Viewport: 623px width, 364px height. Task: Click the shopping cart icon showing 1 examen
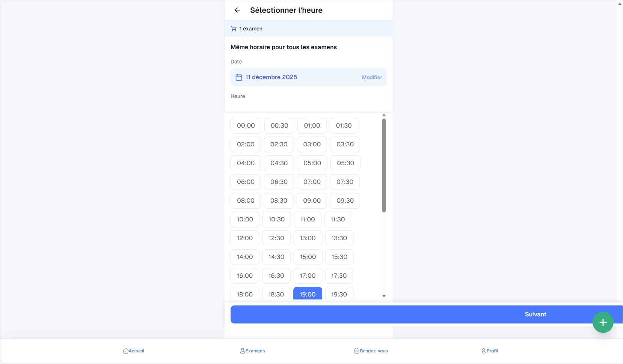(234, 28)
